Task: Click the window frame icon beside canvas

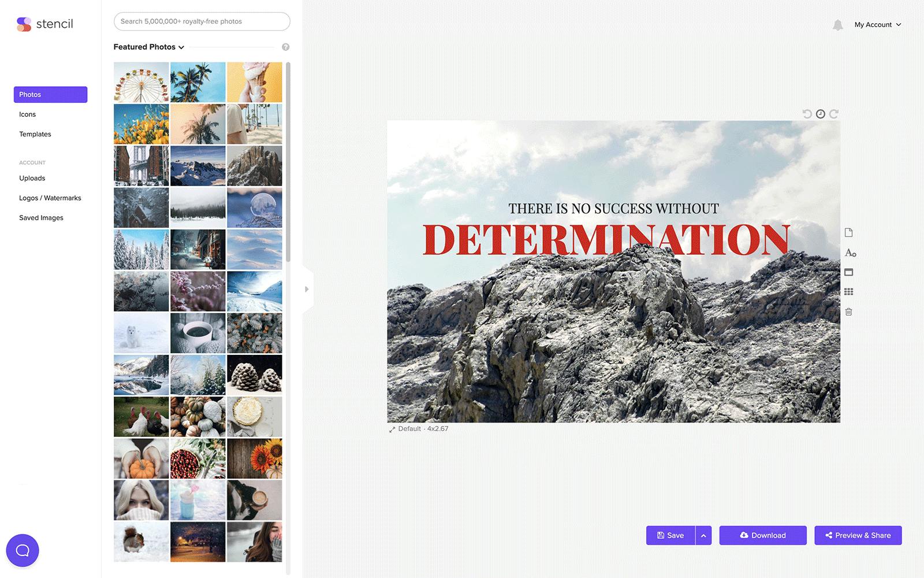Action: click(x=848, y=272)
